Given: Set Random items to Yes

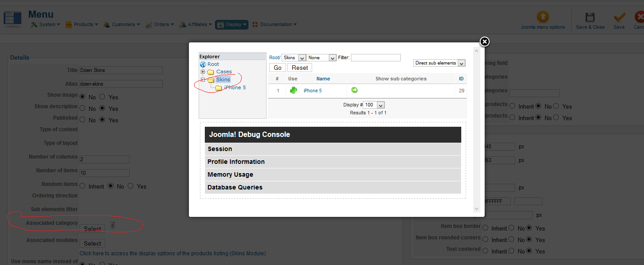Looking at the screenshot, I should pos(131,186).
